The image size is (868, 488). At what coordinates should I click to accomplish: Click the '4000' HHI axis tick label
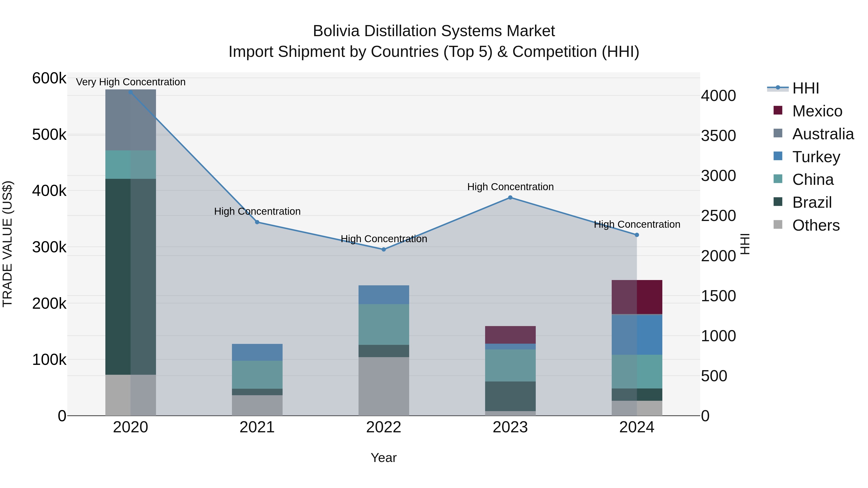719,96
